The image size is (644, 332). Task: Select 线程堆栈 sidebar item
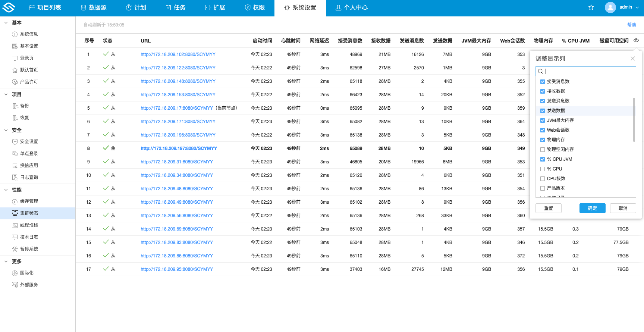pos(29,225)
